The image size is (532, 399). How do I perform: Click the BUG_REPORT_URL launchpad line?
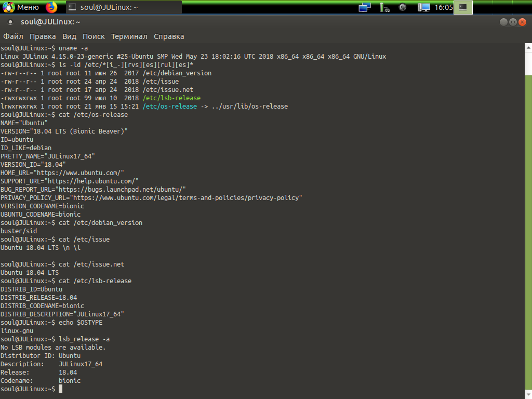(94, 190)
